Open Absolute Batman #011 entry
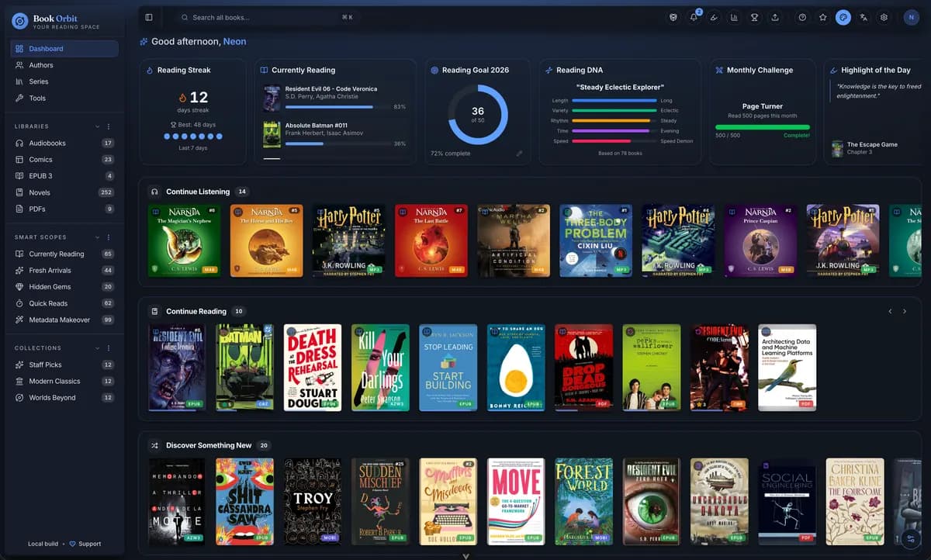931x560 pixels. (334, 134)
